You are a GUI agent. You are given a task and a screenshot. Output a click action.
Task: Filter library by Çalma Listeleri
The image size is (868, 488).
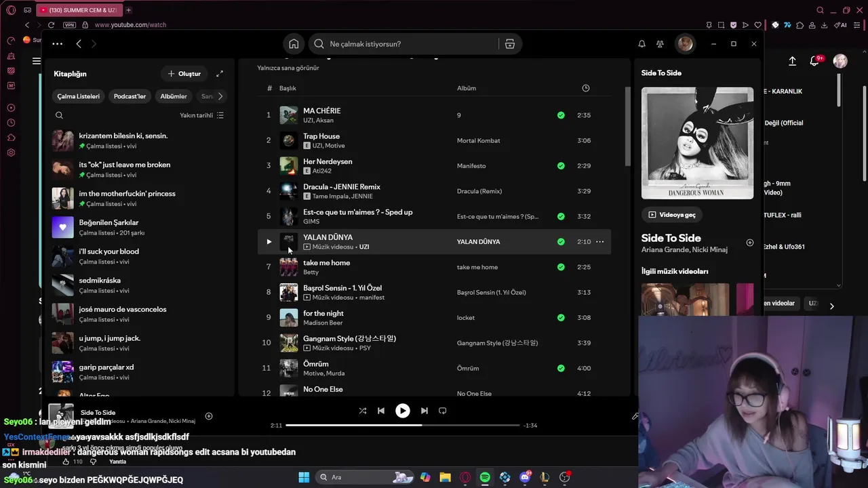pos(79,96)
